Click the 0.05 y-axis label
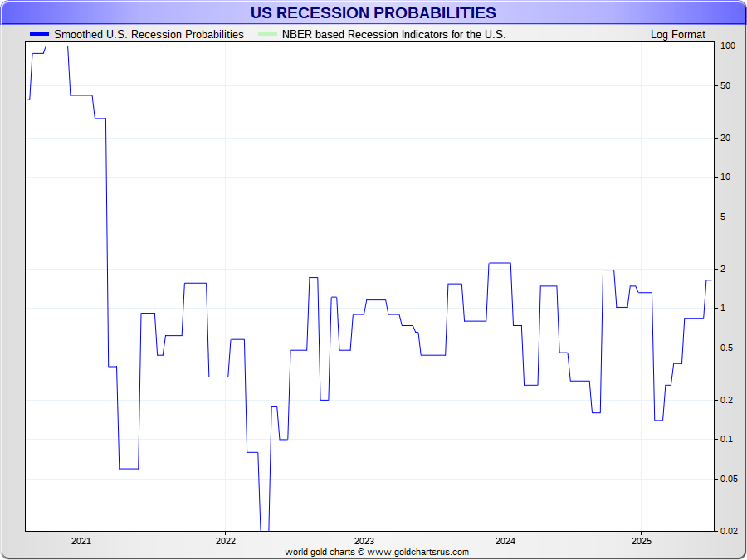The width and height of the screenshot is (747, 560). point(729,479)
